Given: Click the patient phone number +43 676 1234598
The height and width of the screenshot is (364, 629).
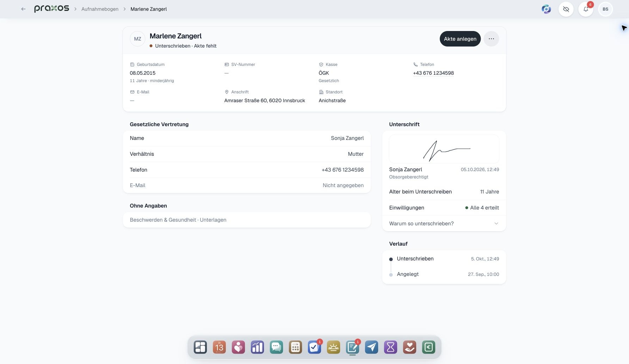Looking at the screenshot, I should pos(433,73).
